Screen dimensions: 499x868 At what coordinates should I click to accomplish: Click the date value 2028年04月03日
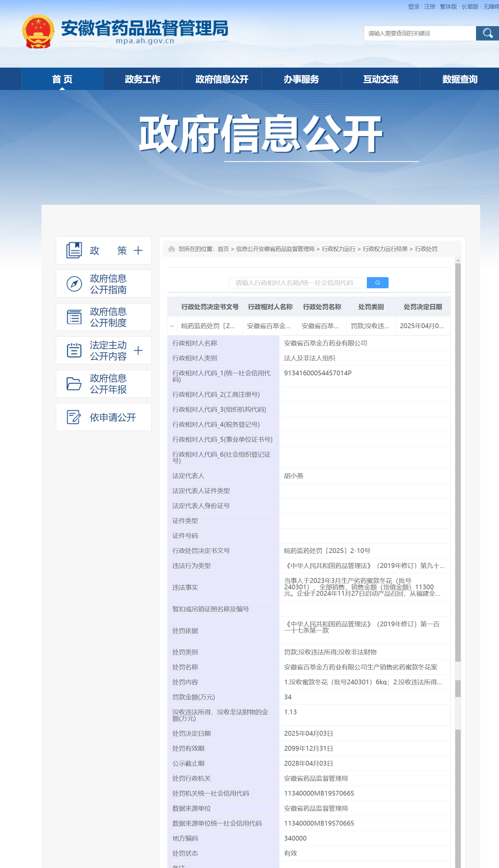point(309,763)
